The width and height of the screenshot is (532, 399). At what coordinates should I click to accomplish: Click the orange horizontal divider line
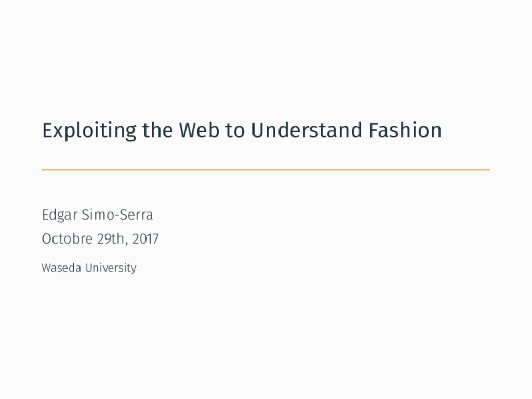click(266, 170)
